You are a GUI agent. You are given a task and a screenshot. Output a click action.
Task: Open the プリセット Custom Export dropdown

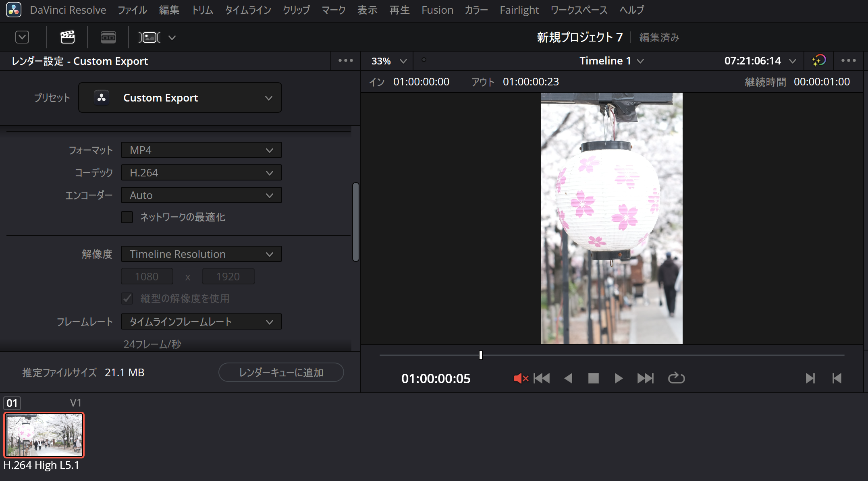click(x=180, y=97)
